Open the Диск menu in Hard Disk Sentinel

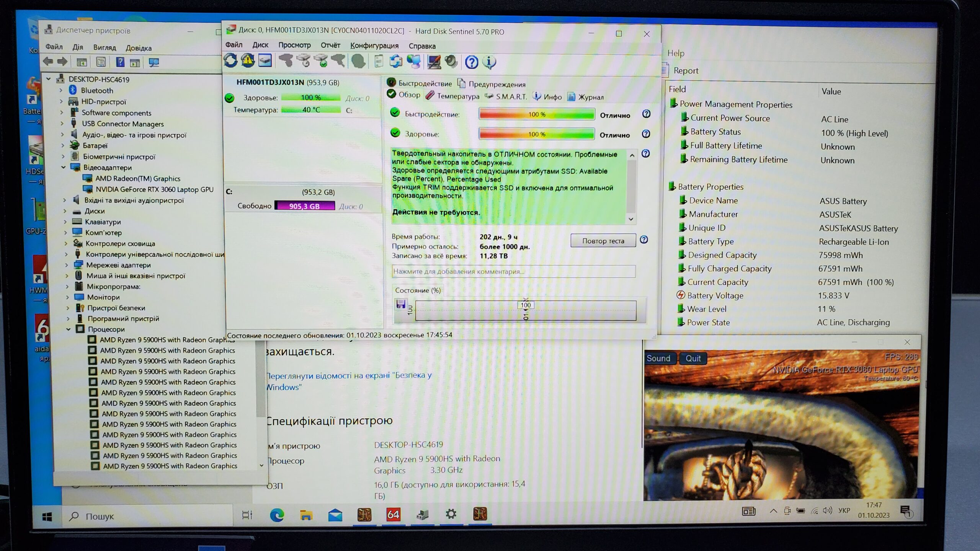coord(260,45)
